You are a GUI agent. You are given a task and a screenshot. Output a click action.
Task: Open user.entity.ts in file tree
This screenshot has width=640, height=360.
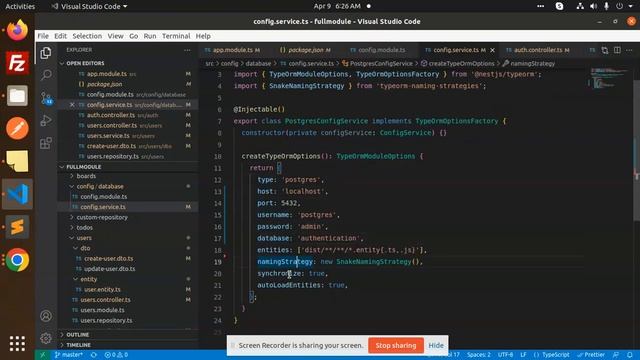click(102, 289)
